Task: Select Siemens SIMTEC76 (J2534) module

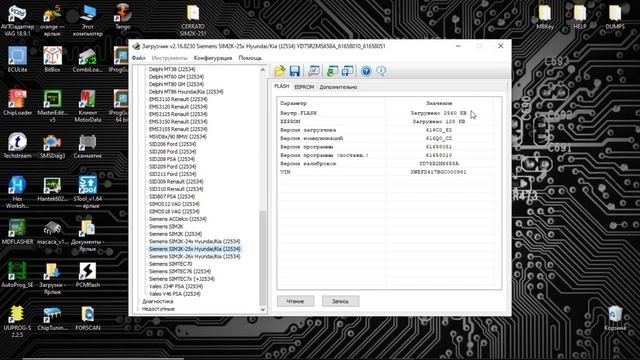Action: pos(180,271)
